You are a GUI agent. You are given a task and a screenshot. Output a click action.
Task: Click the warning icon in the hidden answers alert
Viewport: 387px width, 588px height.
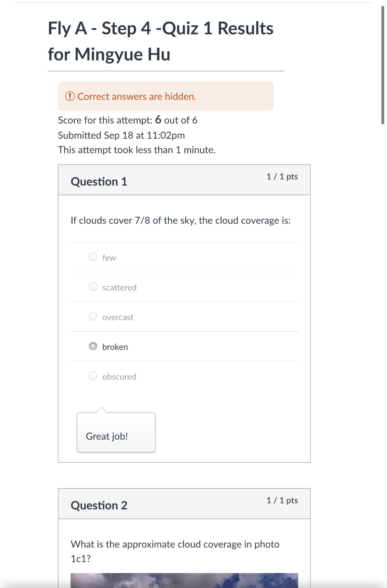point(70,96)
